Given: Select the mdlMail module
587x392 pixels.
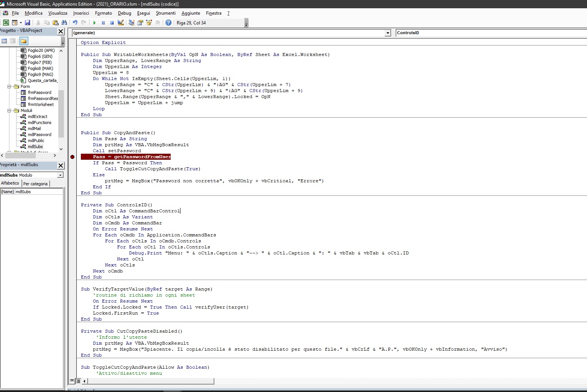Looking at the screenshot, I should [x=34, y=129].
